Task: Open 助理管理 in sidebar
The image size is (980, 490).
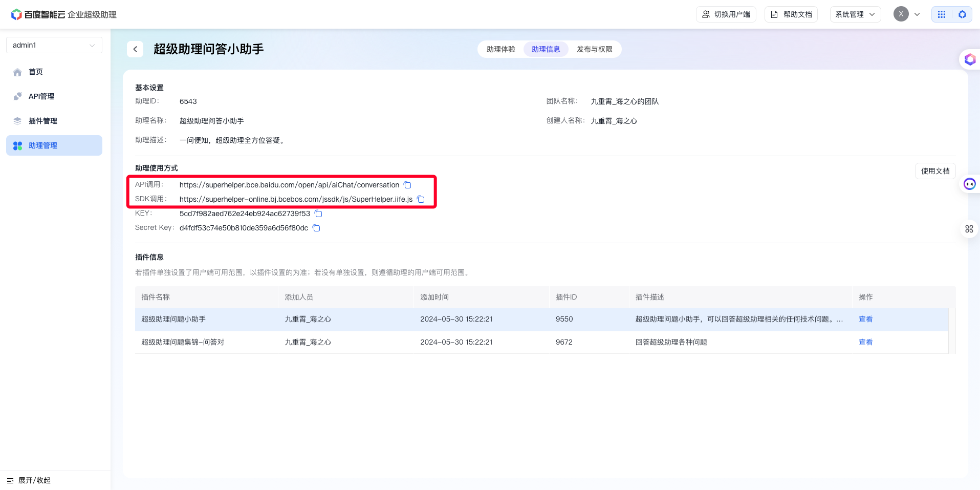Action: [x=54, y=145]
